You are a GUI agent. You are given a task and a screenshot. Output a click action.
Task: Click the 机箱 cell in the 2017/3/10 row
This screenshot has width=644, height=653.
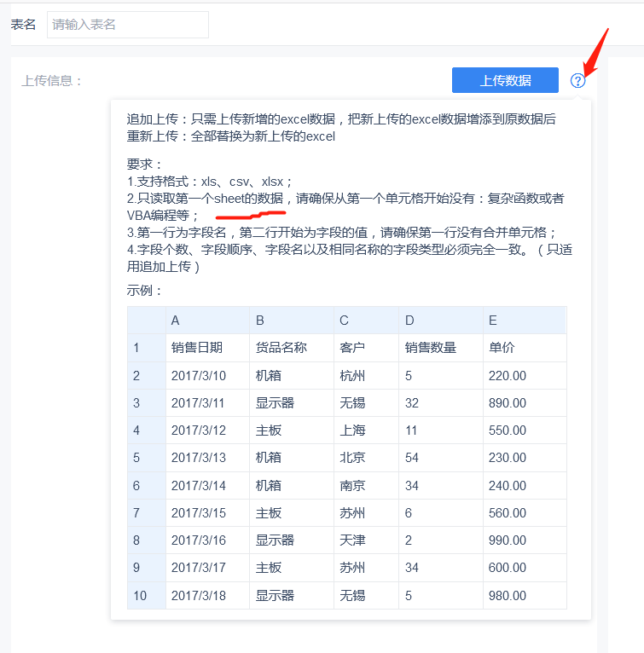(x=292, y=376)
